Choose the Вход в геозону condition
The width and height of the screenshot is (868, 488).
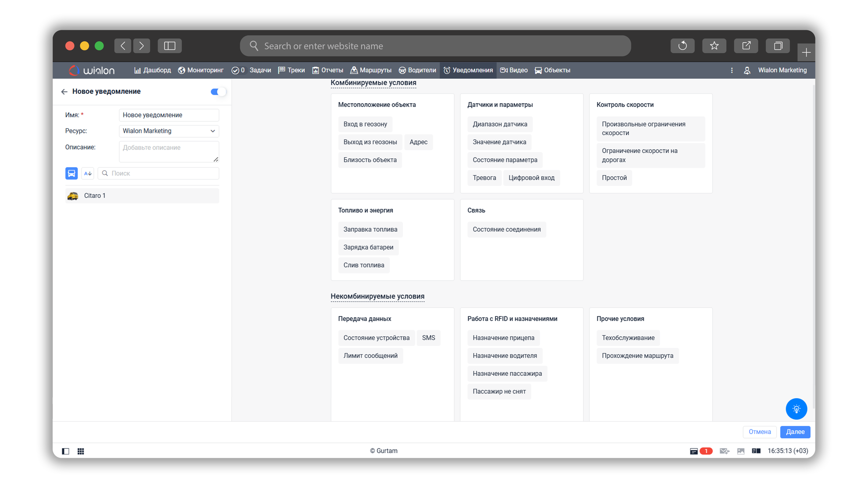coord(365,124)
